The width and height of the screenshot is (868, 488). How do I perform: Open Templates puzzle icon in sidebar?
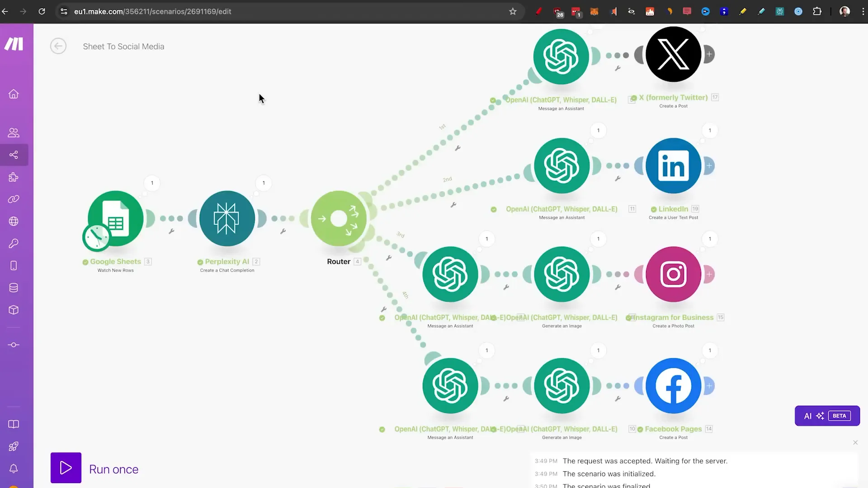click(x=14, y=177)
